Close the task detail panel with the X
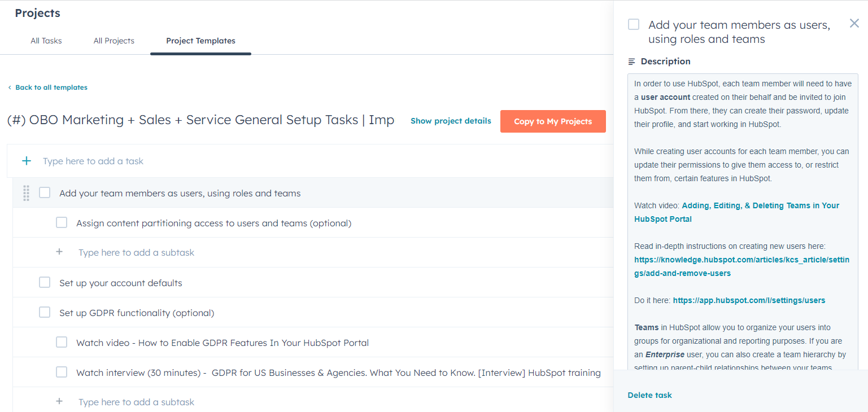 tap(854, 23)
